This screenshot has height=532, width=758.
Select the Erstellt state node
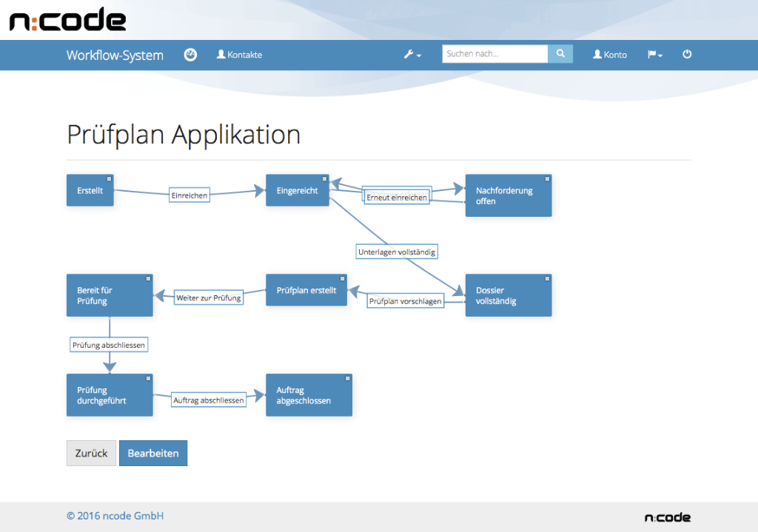click(x=90, y=190)
